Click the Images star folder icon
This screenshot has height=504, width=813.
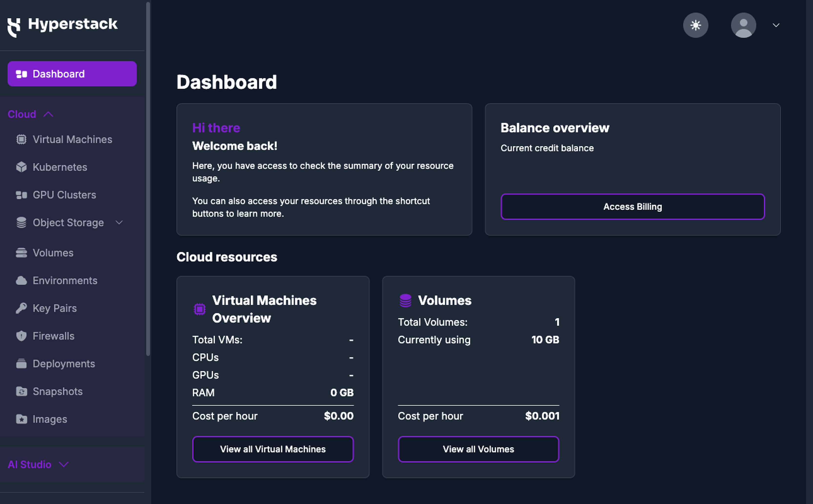coord(21,419)
